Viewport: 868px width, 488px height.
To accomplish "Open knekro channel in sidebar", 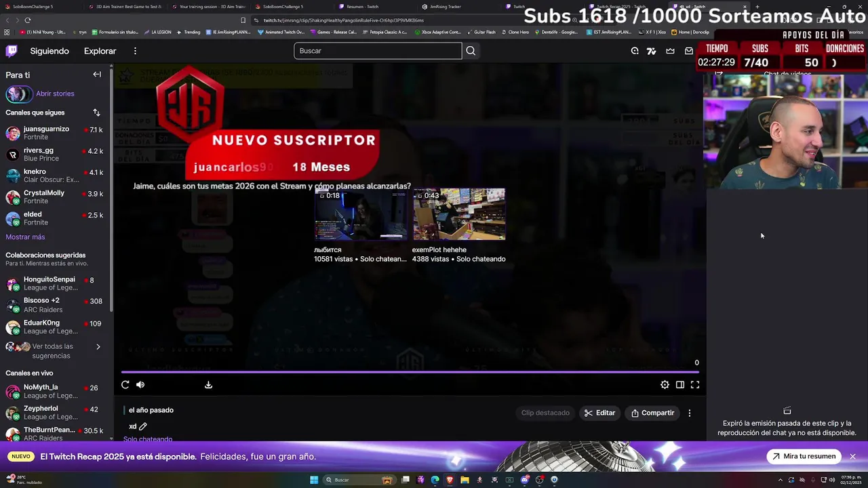I will pos(54,176).
